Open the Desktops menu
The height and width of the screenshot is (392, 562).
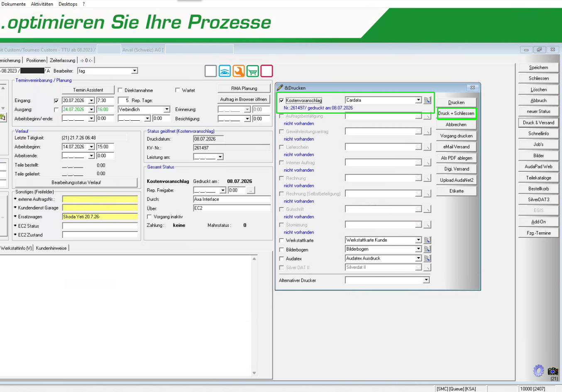(x=68, y=4)
